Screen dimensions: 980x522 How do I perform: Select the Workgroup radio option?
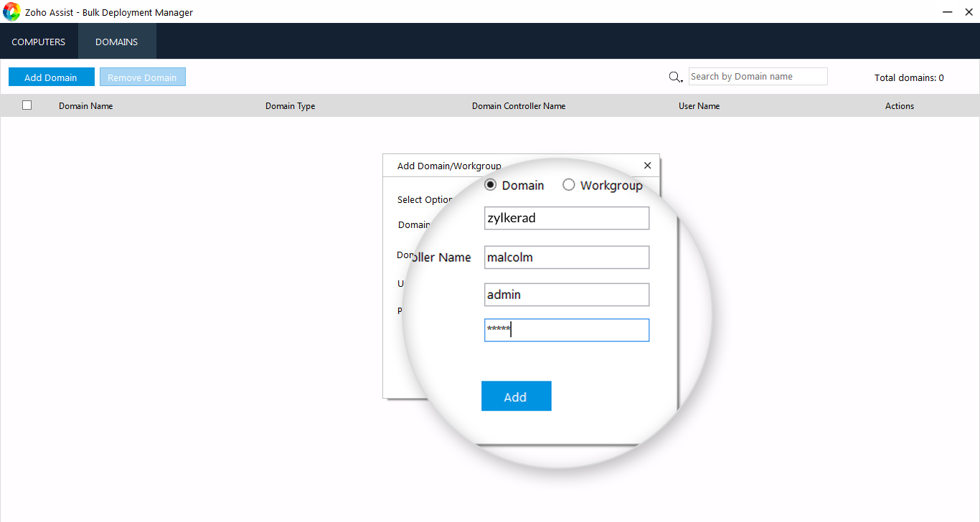(x=568, y=185)
